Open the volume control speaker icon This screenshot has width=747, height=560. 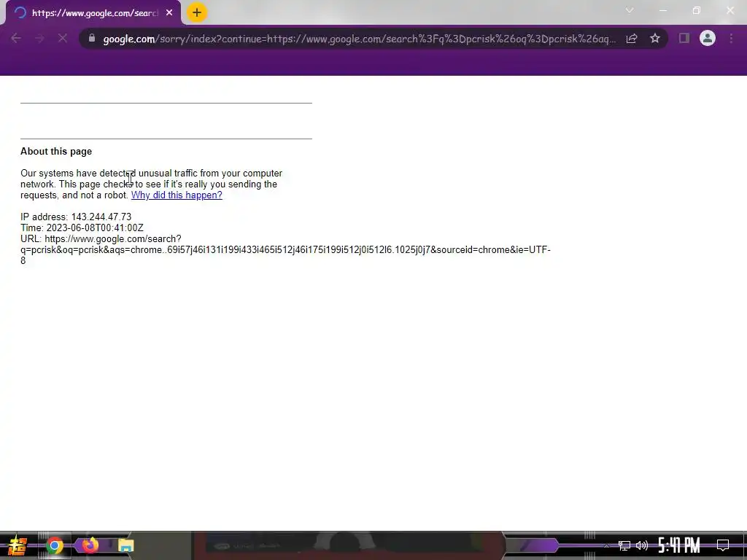pos(642,545)
